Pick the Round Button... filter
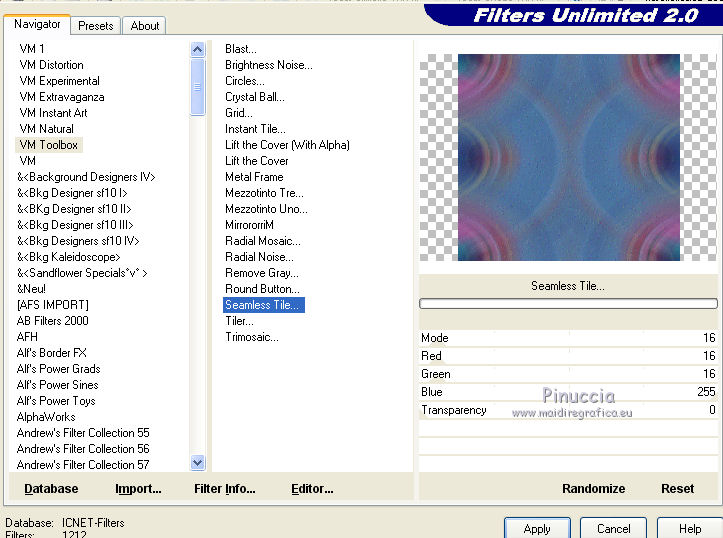Screen dimensions: 723x538 (x=262, y=289)
